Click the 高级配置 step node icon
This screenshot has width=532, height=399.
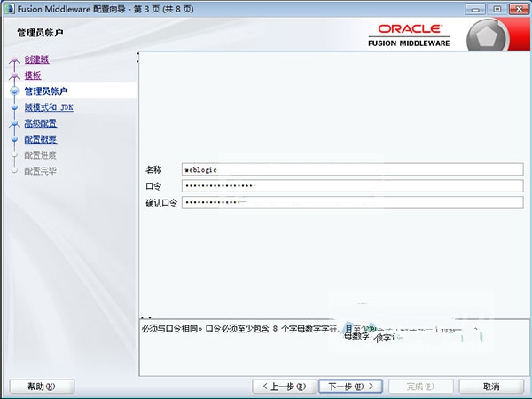[14, 124]
